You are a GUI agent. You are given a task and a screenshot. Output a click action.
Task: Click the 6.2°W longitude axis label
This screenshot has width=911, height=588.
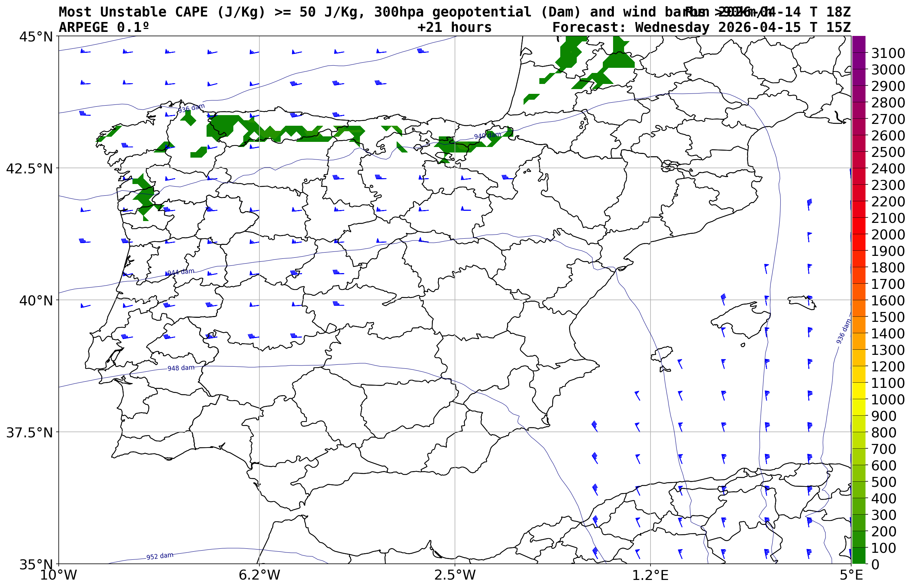point(259,575)
